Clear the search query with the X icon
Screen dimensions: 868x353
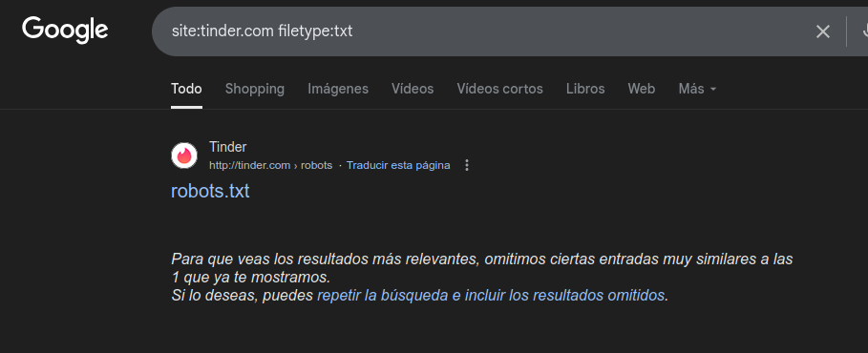[822, 31]
